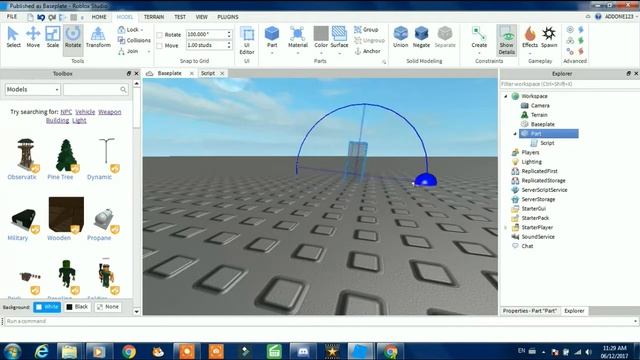Add Effects from Gameplay group
The height and width of the screenshot is (360, 640).
point(530,37)
